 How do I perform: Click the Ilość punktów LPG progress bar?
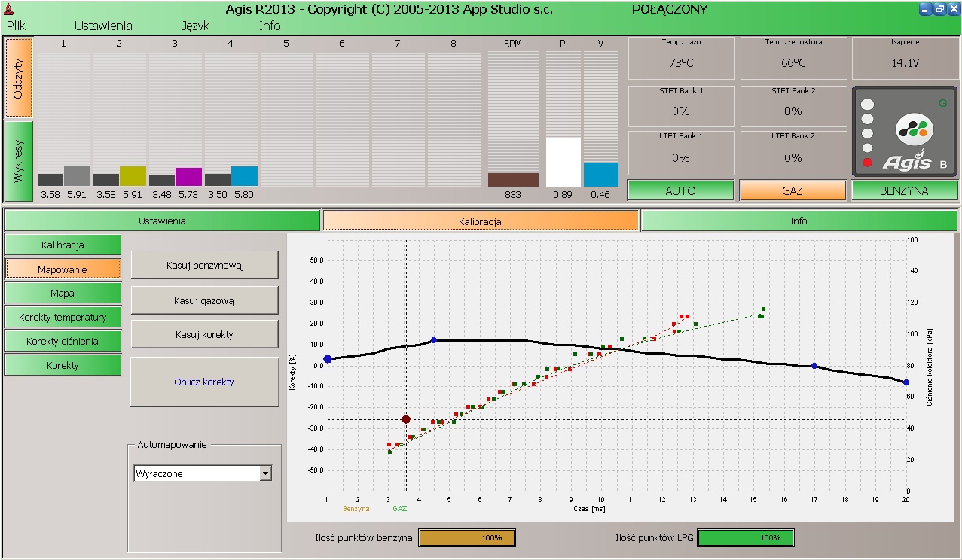pos(746,538)
